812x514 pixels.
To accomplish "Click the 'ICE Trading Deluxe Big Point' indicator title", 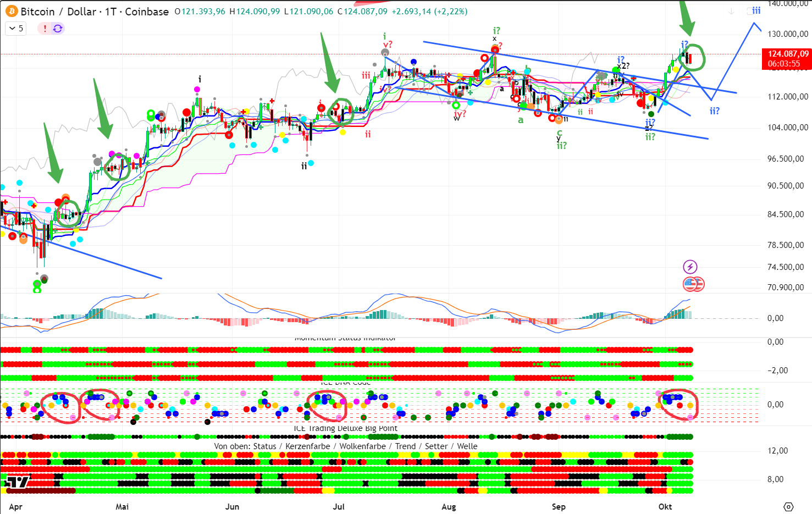I will pos(345,428).
